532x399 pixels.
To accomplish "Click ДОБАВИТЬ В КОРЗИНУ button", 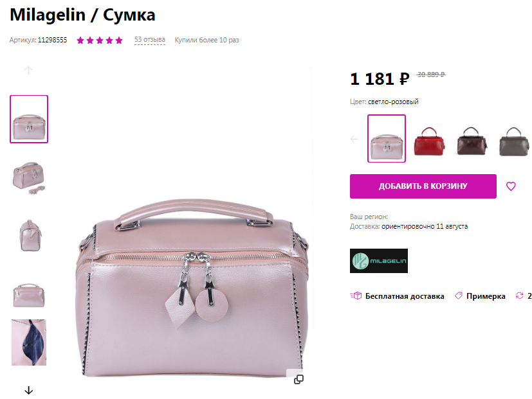I will tap(423, 186).
